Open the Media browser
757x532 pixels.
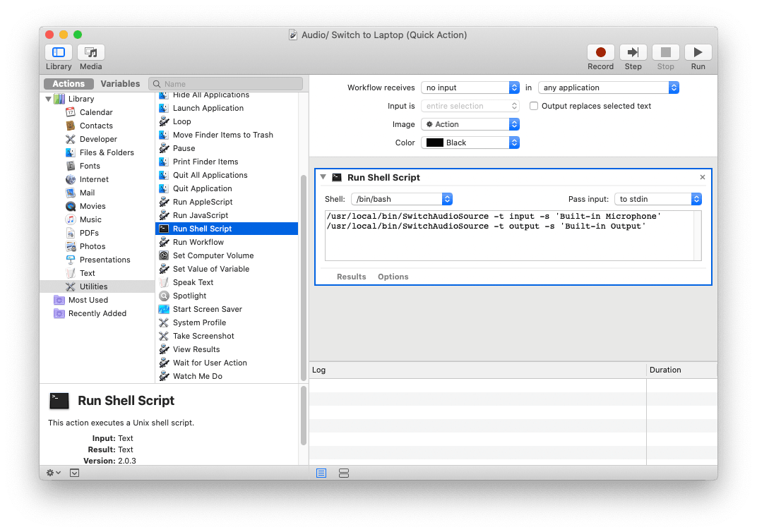click(x=91, y=52)
